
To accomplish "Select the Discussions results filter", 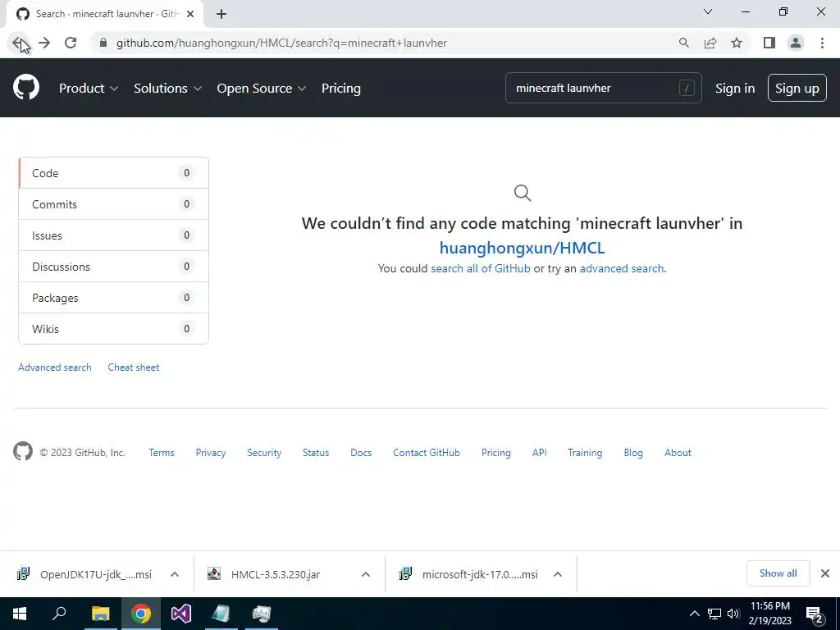I will (113, 267).
